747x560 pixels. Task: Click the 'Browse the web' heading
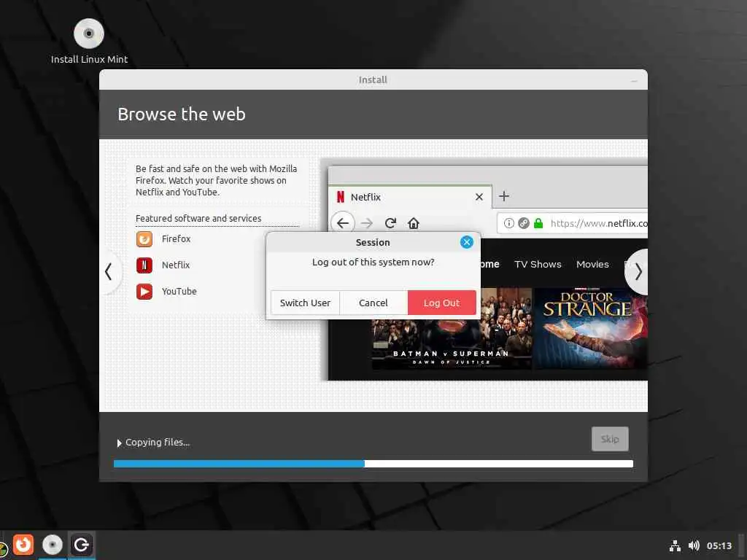(x=182, y=114)
